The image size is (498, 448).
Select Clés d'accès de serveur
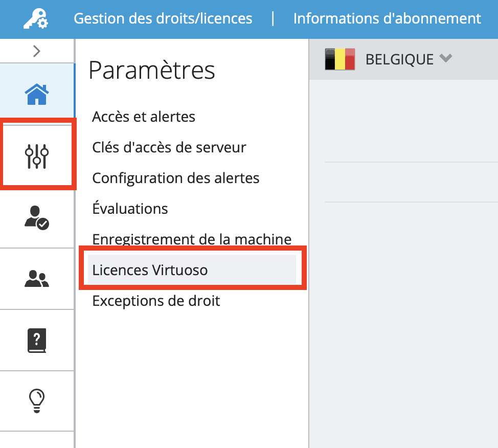169,147
